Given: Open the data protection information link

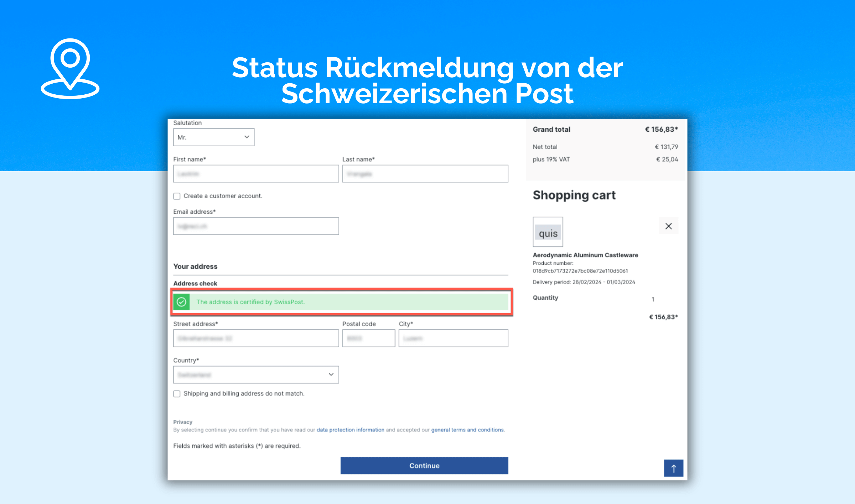Looking at the screenshot, I should (x=351, y=430).
